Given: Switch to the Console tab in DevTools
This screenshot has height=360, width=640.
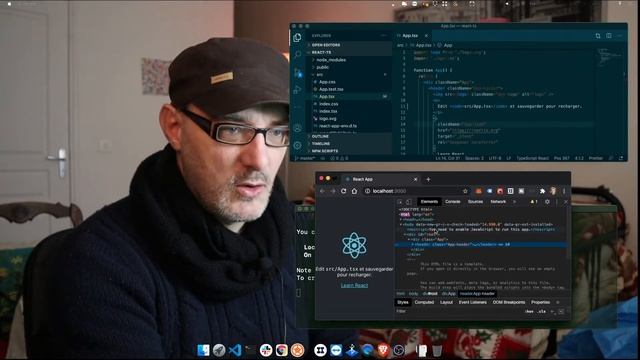Looking at the screenshot, I should click(x=452, y=202).
